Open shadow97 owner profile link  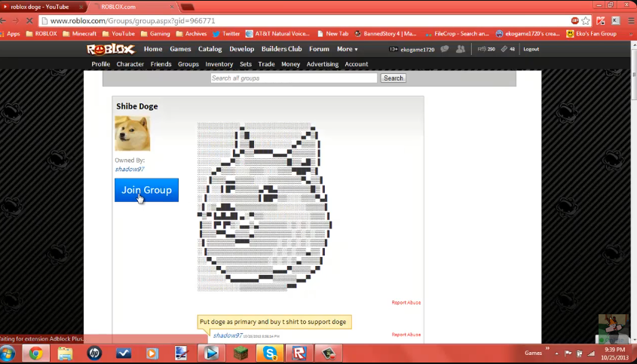tap(129, 169)
